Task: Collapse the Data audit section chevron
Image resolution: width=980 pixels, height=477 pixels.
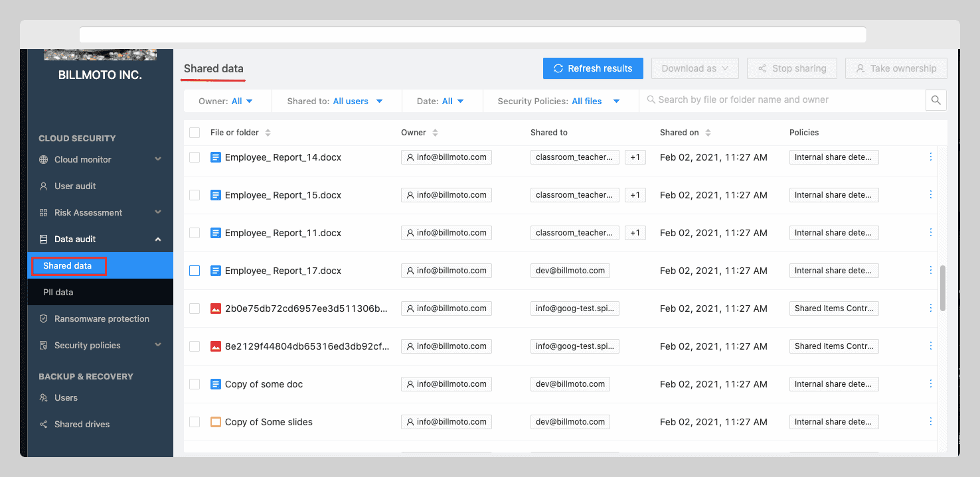Action: 157,239
